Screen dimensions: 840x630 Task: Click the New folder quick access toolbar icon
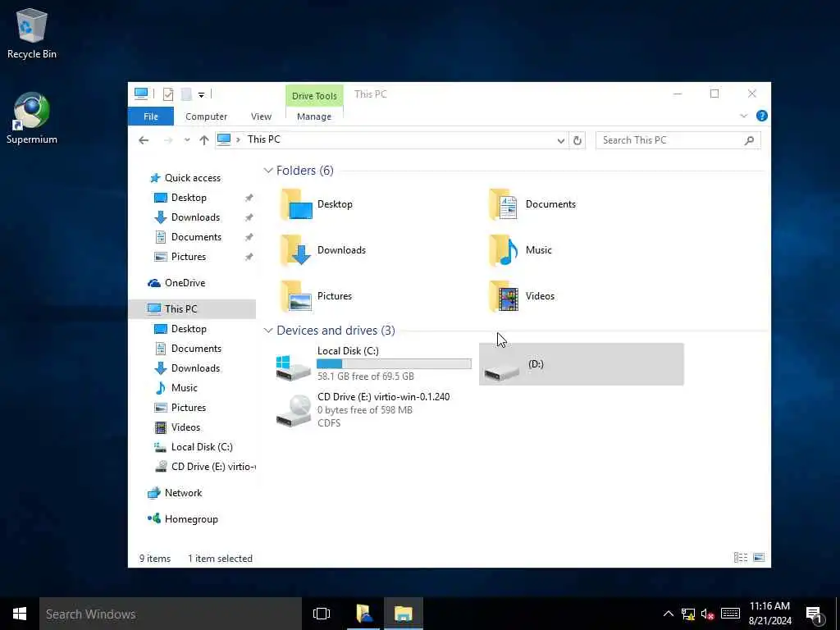coord(186,94)
